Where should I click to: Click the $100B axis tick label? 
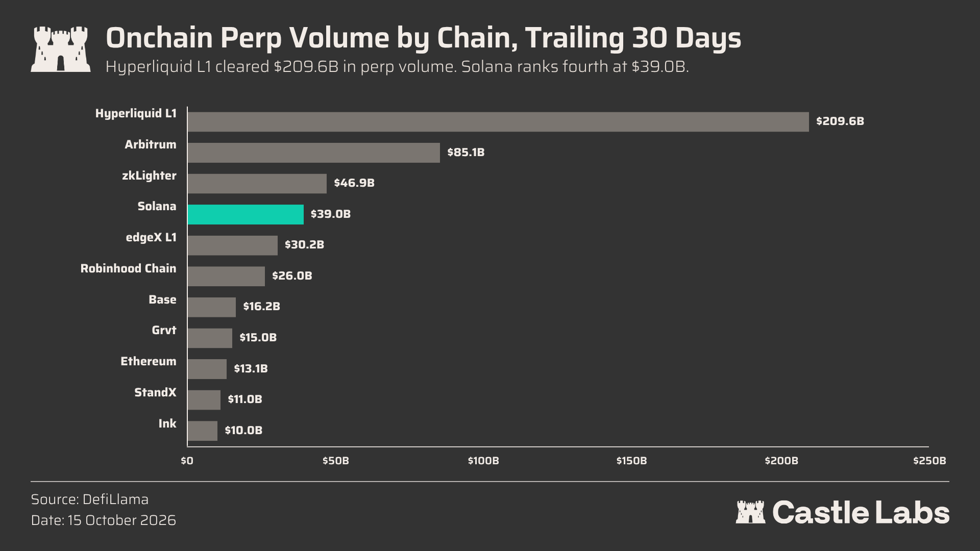[x=483, y=461]
